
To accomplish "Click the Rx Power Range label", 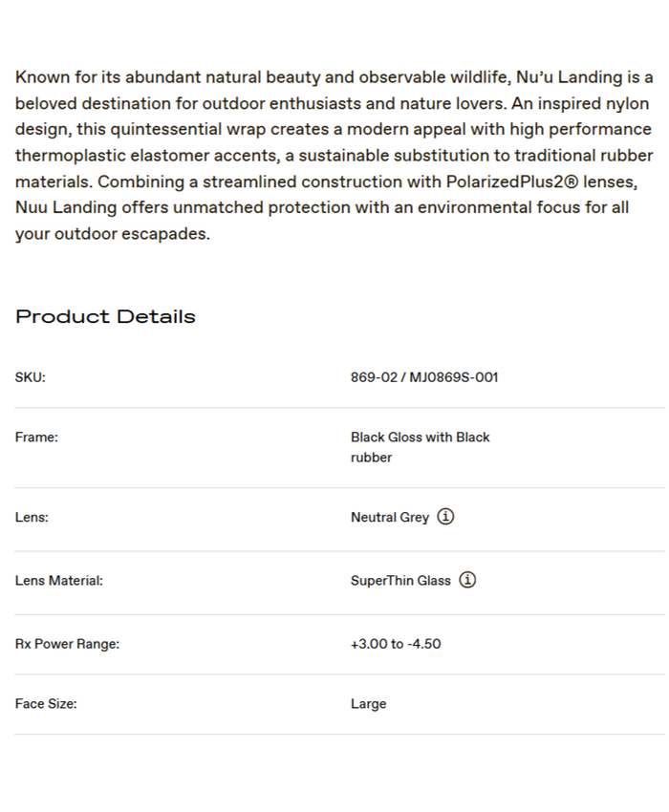I will point(67,644).
